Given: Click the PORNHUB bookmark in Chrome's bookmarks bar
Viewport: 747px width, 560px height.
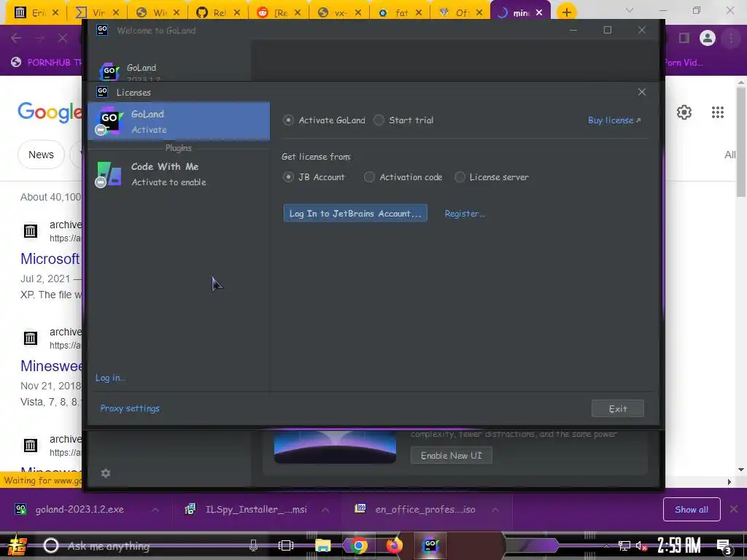Looking at the screenshot, I should point(46,63).
